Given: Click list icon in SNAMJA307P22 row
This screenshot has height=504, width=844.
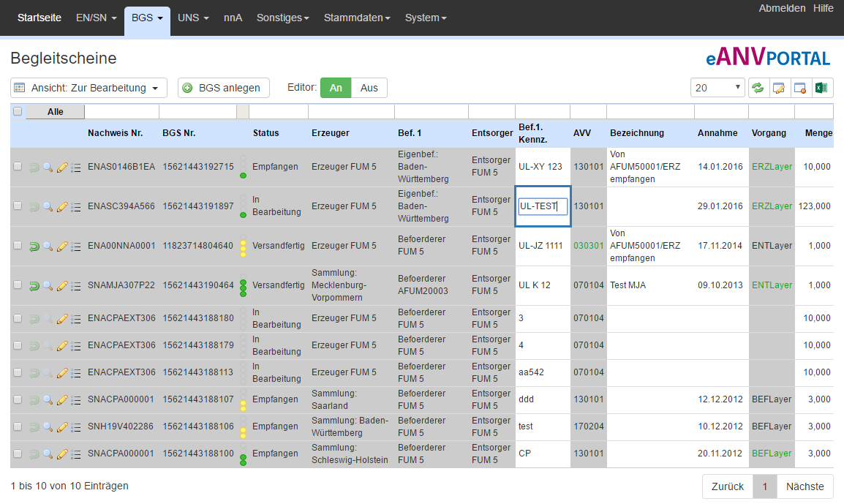Looking at the screenshot, I should click(x=76, y=286).
